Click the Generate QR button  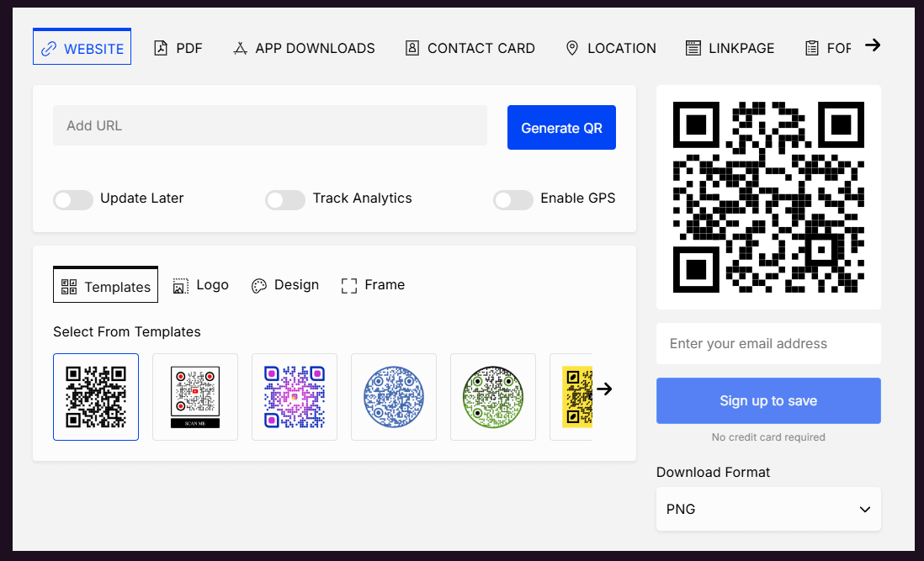[561, 128]
